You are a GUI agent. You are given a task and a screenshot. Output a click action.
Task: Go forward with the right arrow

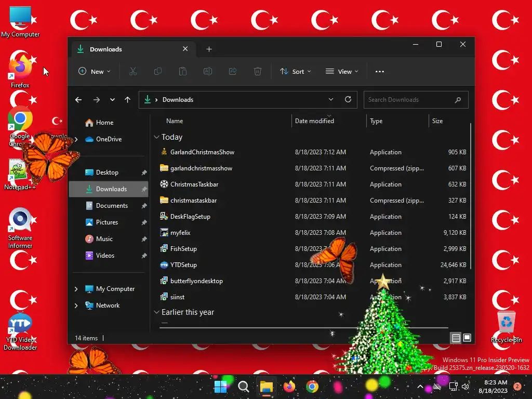pos(97,100)
